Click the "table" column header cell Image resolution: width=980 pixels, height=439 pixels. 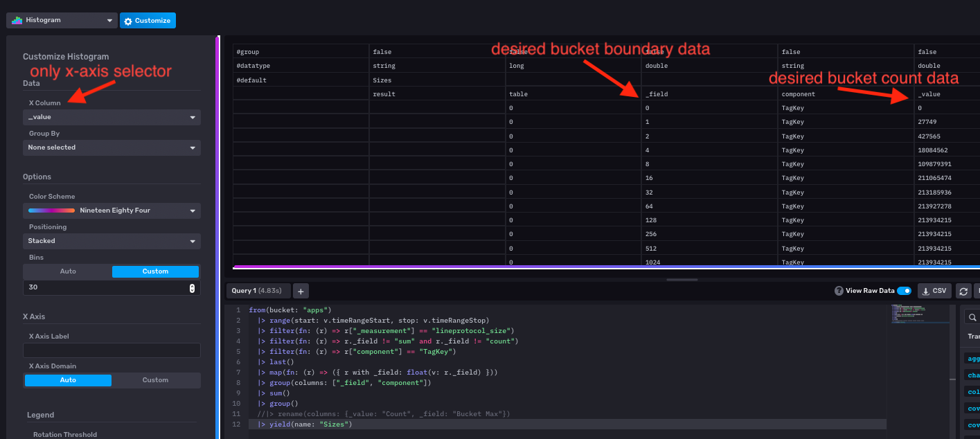pos(573,94)
